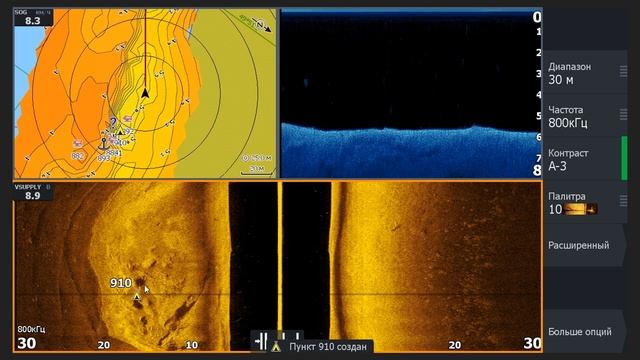The width and height of the screenshot is (640, 360).
Task: Select the anchor waypoint on the chart
Action: tap(104, 144)
